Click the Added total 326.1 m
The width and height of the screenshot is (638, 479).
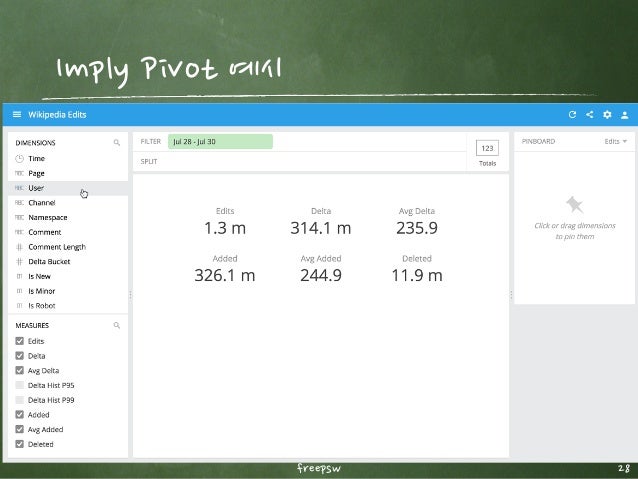pos(225,276)
